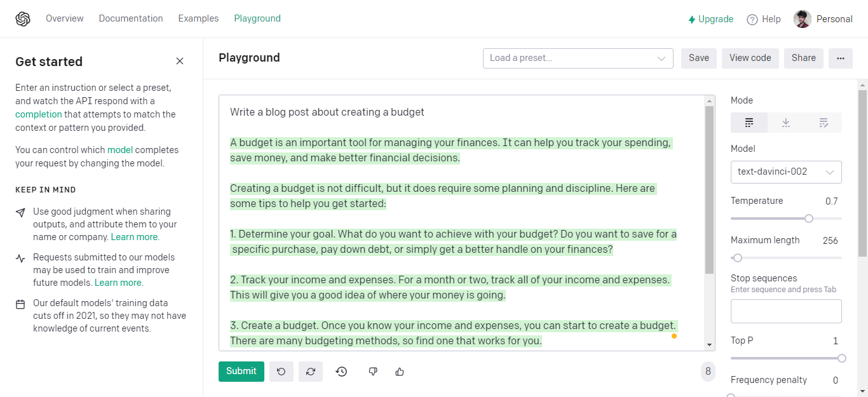Click the Temperature slider handle
Image resolution: width=868 pixels, height=397 pixels.
point(809,219)
